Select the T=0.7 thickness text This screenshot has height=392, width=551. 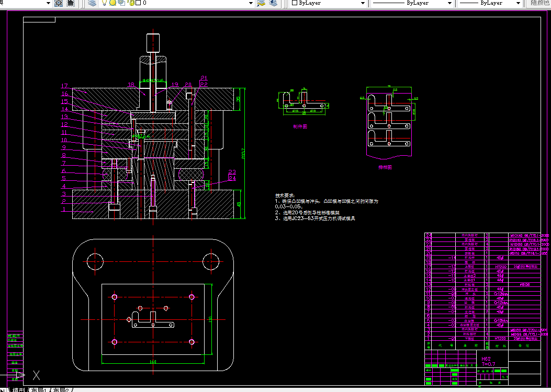pyautogui.click(x=488, y=364)
